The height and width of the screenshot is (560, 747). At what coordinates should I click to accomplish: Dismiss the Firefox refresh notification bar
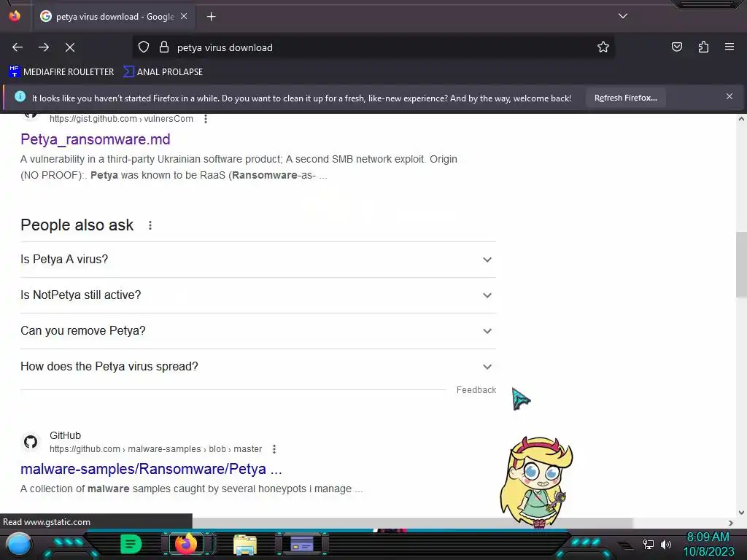[x=729, y=96]
